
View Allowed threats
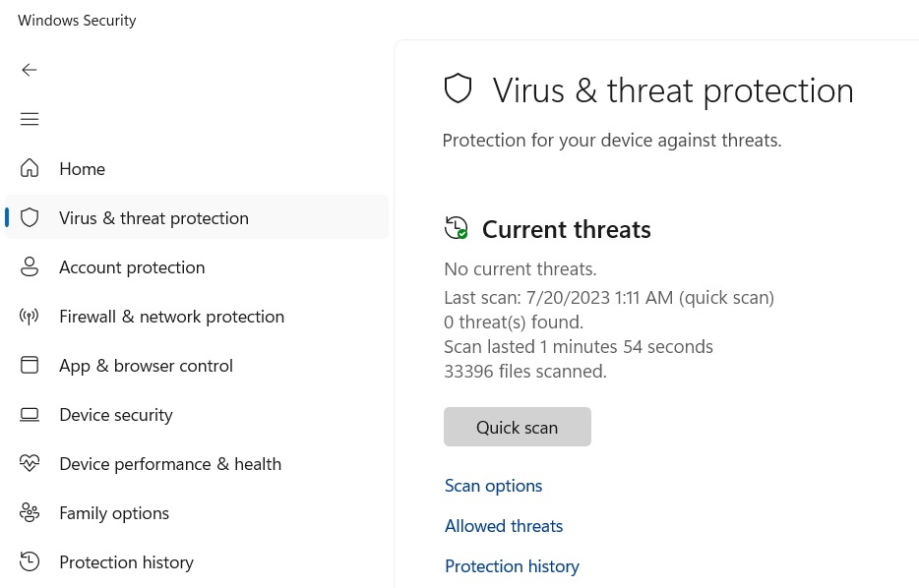pyautogui.click(x=504, y=525)
